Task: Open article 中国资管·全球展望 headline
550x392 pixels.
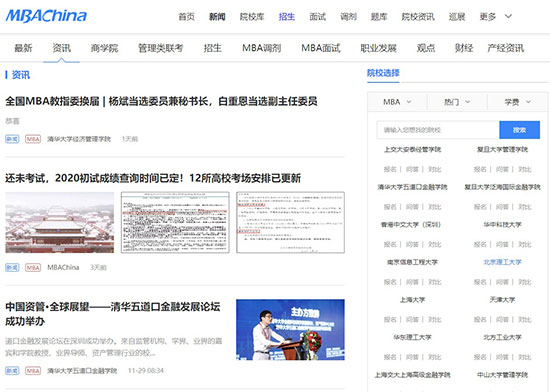Action: [113, 314]
